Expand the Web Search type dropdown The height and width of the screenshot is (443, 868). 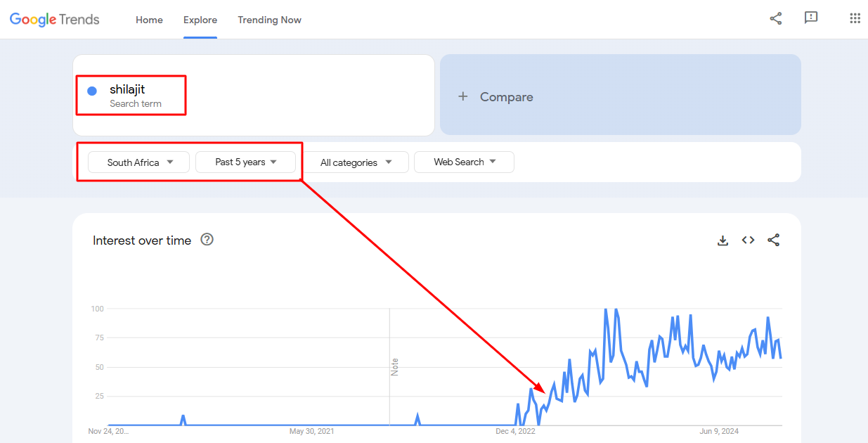point(464,162)
